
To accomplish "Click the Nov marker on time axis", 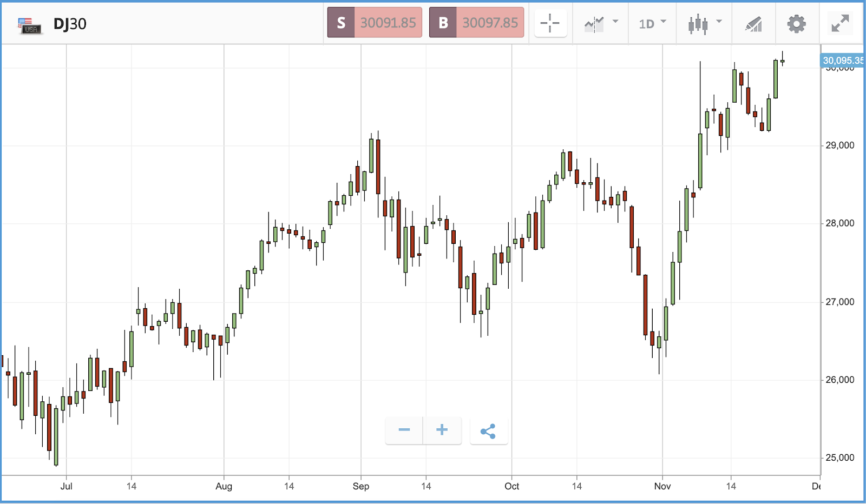I will tap(662, 486).
